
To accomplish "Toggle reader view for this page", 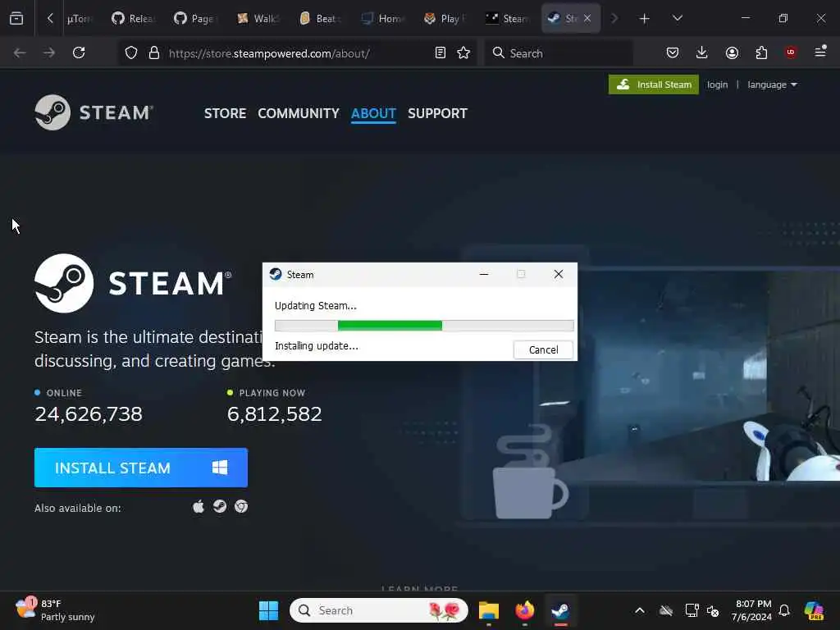I will click(x=440, y=52).
